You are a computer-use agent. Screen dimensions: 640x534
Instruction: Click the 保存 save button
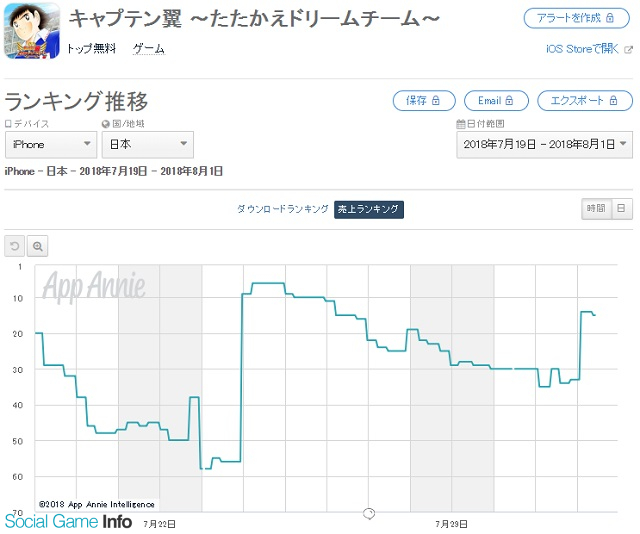(x=424, y=100)
